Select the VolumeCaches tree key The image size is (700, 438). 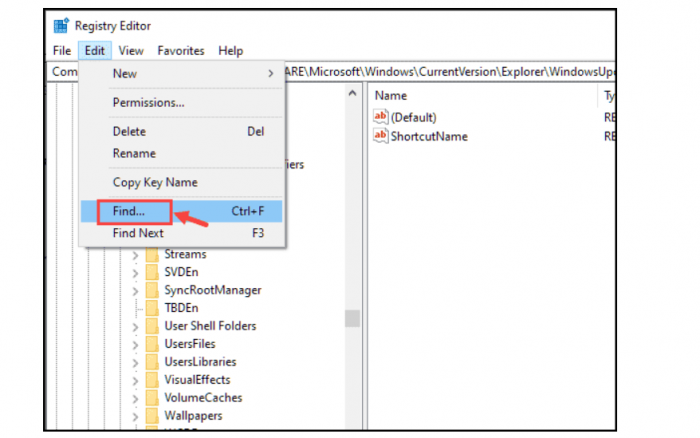(203, 397)
